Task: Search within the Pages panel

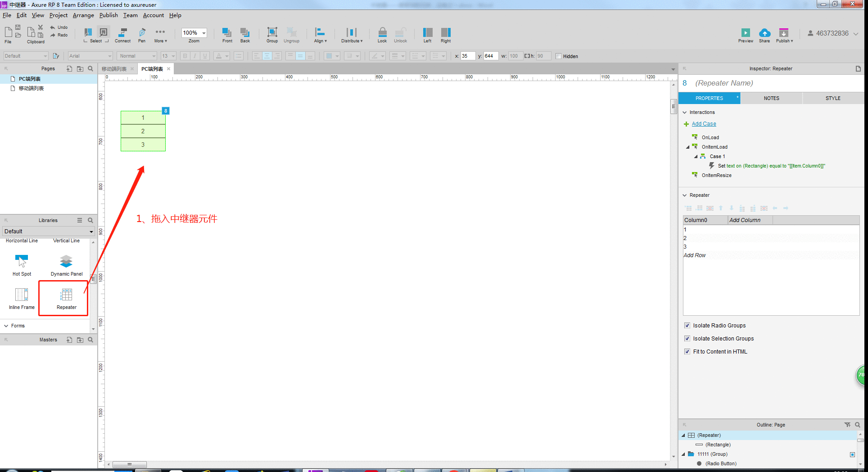Action: coord(90,69)
